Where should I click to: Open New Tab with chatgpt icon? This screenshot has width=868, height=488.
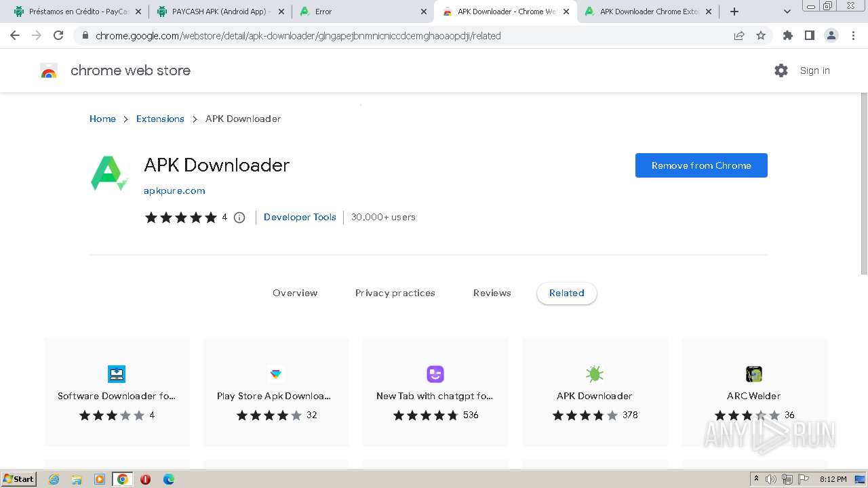[x=435, y=374]
